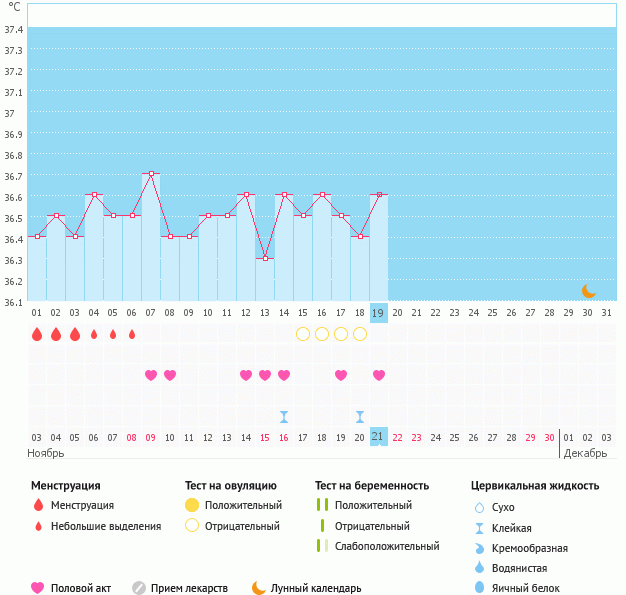Click the heart icon on cycle day 19
The image size is (626, 595).
pyautogui.click(x=379, y=375)
